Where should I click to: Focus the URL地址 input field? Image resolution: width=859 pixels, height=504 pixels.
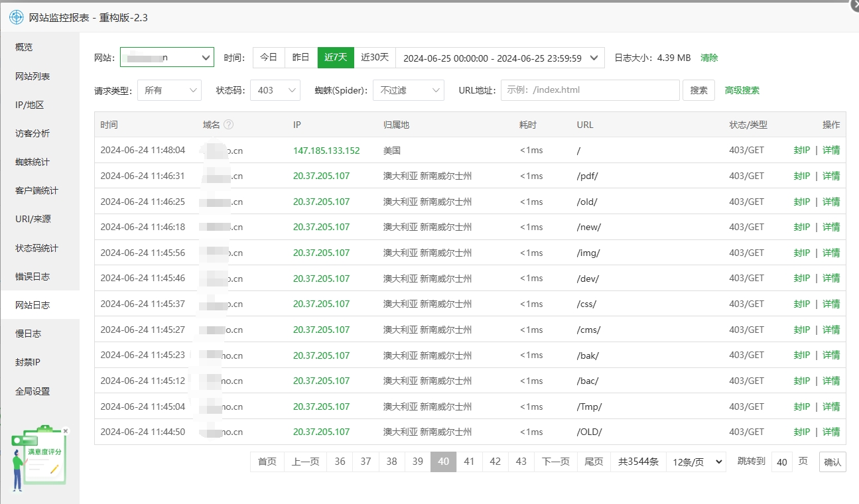(590, 90)
